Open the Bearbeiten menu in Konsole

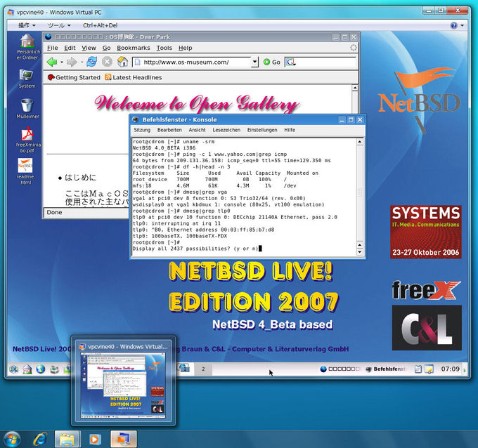tap(169, 130)
